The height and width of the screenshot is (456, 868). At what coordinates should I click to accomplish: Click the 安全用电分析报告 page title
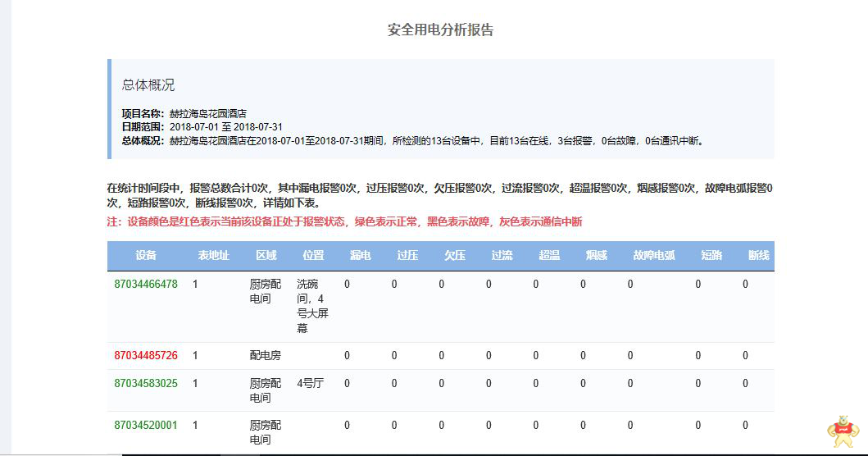440,30
